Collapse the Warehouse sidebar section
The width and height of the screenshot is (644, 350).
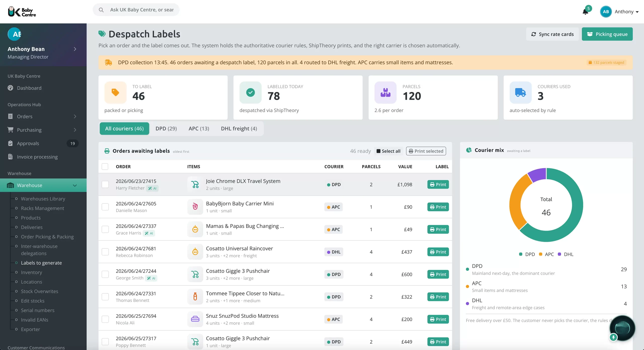(x=43, y=185)
